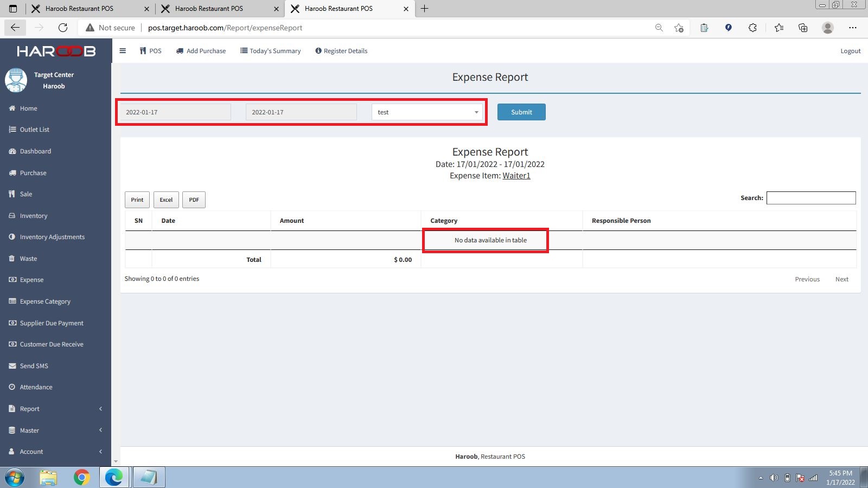This screenshot has height=488, width=868.
Task: Open the Favorites list icon
Action: click(x=779, y=28)
